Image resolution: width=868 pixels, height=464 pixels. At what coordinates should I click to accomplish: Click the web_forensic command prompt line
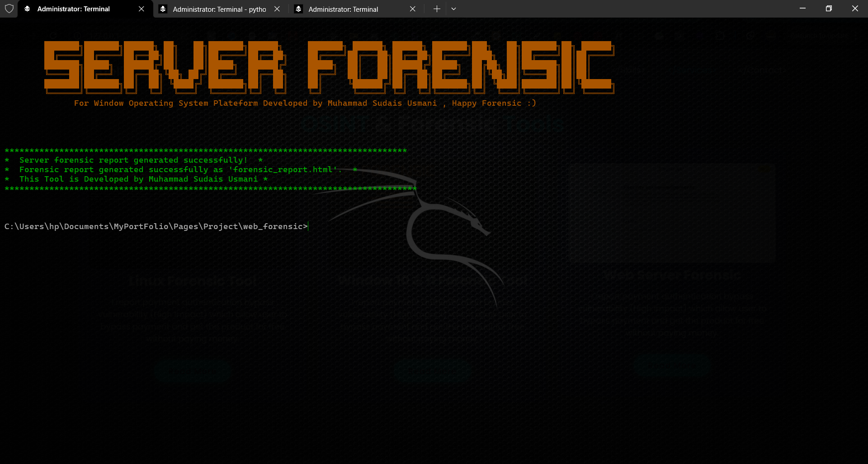pos(156,226)
